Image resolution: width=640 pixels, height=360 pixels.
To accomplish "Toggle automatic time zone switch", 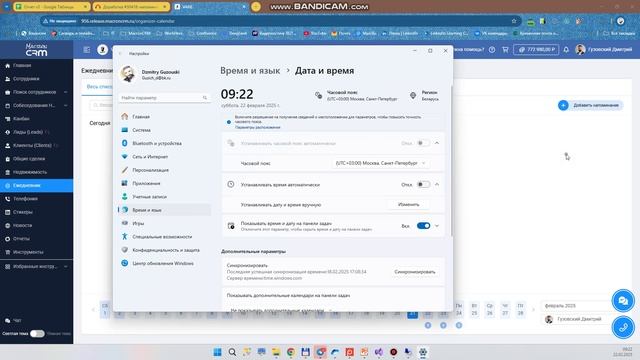I will pos(423,143).
